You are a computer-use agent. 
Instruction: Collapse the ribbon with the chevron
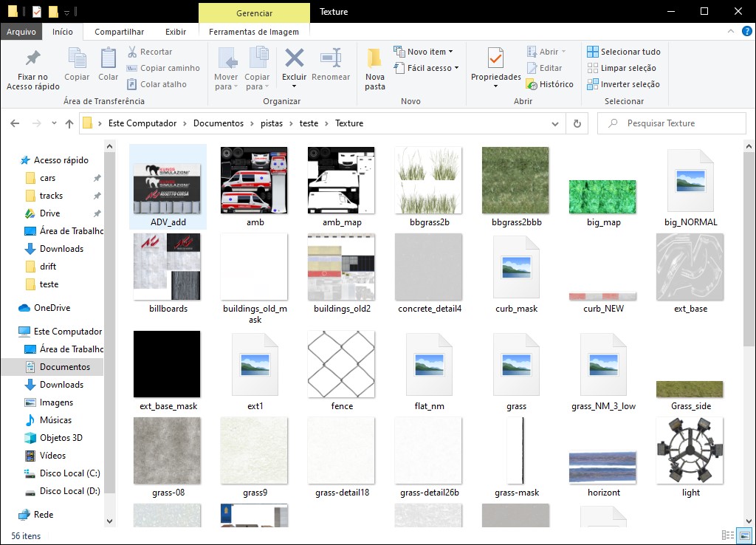coord(731,31)
